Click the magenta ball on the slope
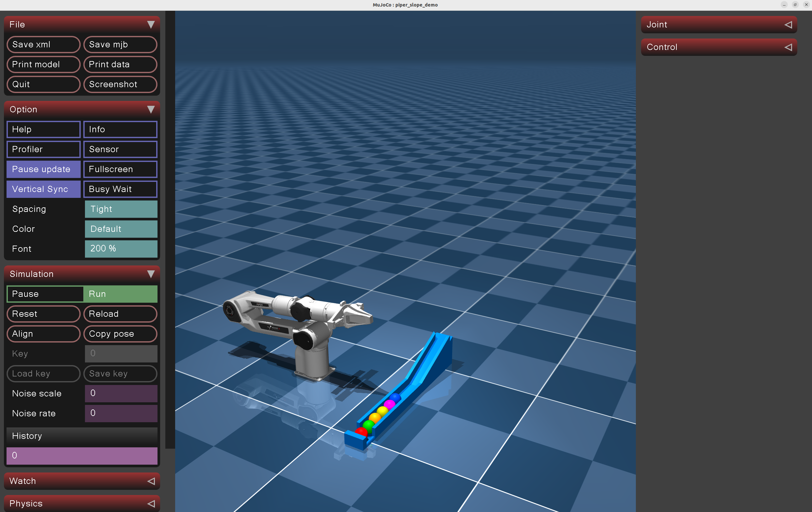Image resolution: width=812 pixels, height=512 pixels. tap(389, 405)
